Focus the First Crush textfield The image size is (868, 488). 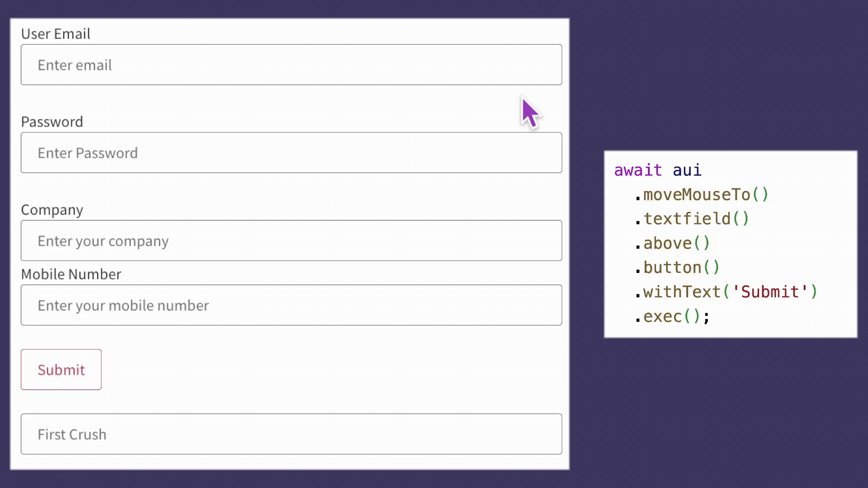(x=291, y=434)
